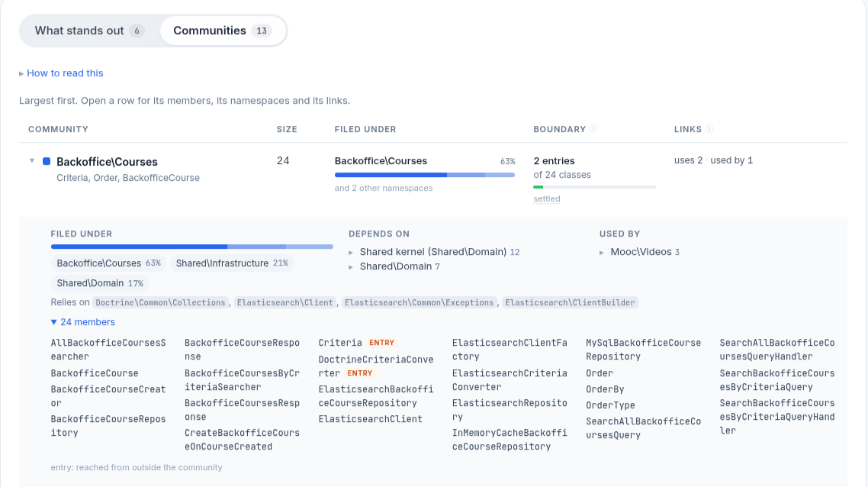Click the SearchAllBackofficeCoursesQuery member
Viewport: 868px width, 487px height.
point(644,428)
